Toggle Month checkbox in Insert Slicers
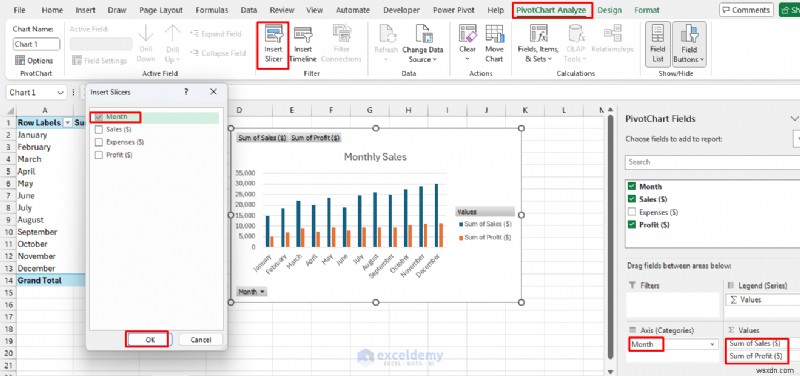800x376 pixels. (x=99, y=117)
